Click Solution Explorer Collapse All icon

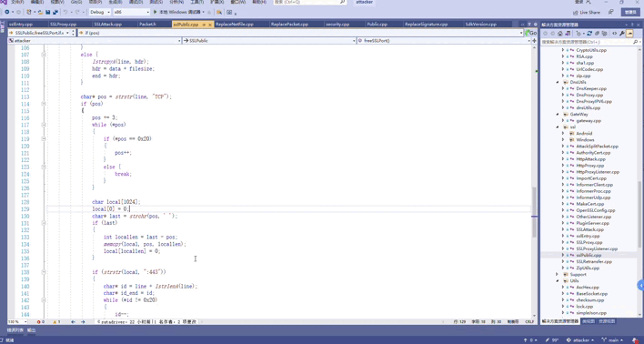(x=597, y=34)
